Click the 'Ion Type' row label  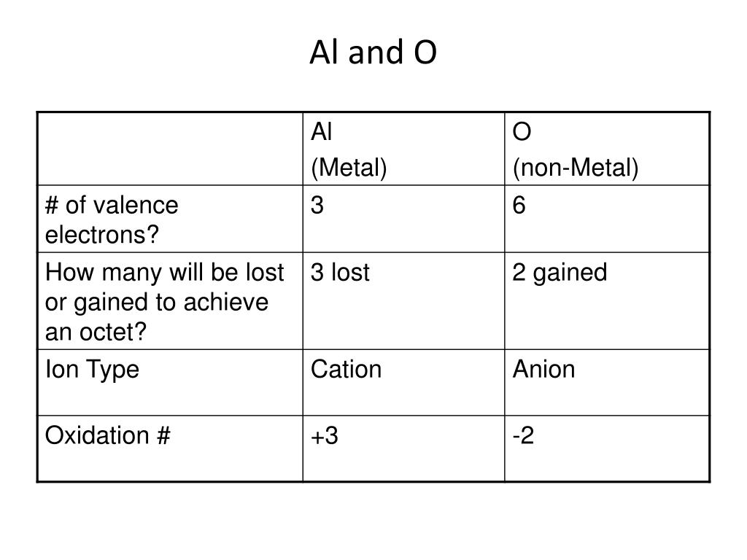coord(170,382)
